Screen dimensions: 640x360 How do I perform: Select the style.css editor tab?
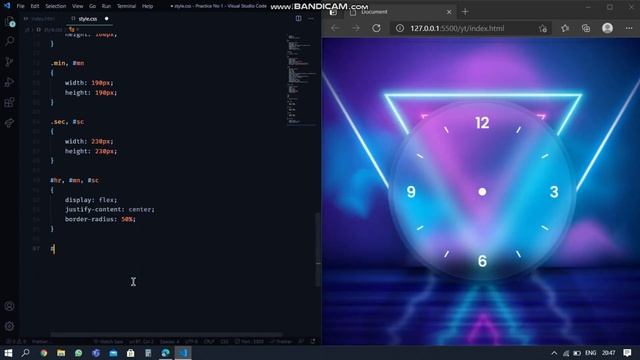click(x=88, y=19)
